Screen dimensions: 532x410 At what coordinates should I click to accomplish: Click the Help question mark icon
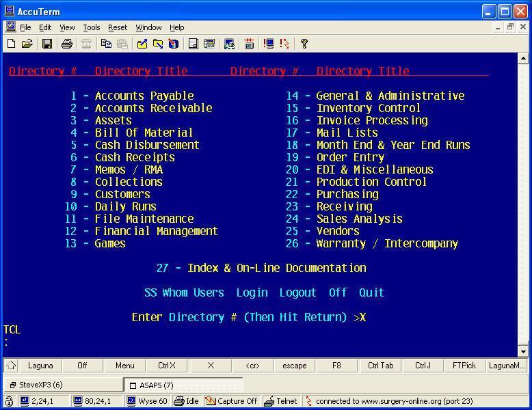[x=304, y=44]
